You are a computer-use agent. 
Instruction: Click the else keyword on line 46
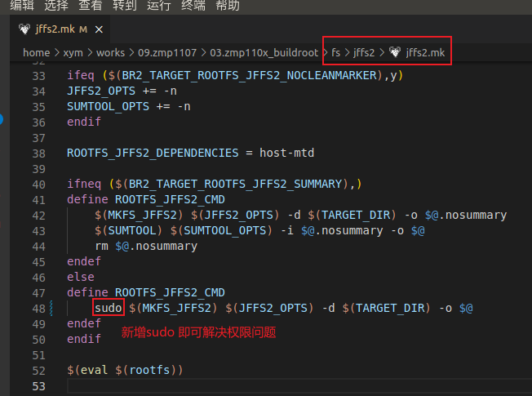point(81,277)
